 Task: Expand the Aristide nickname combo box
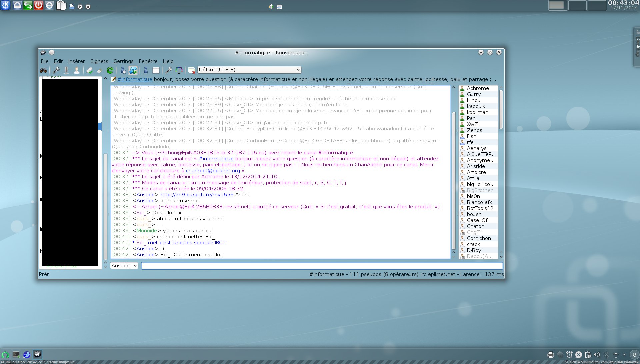(x=124, y=266)
